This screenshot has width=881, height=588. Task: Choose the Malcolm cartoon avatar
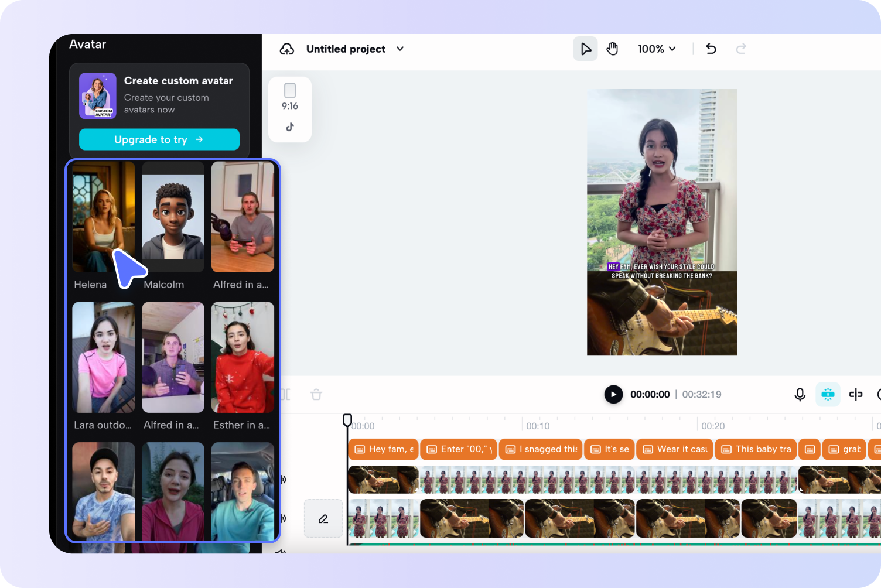click(x=173, y=217)
